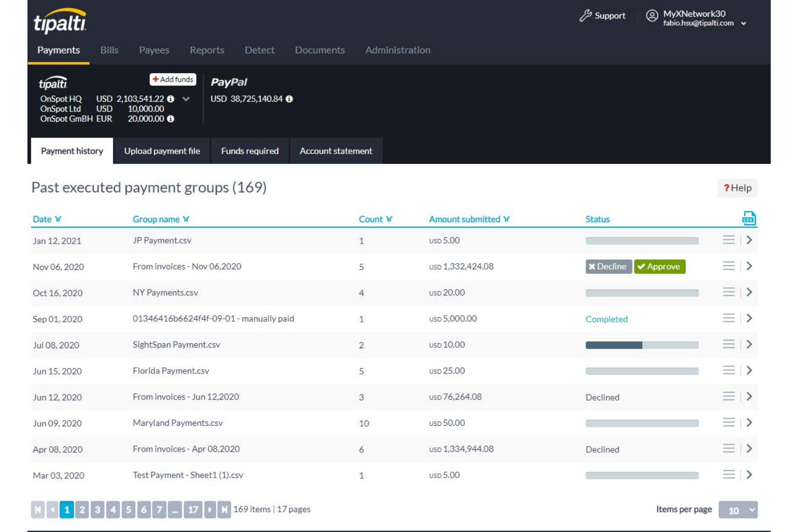Click the Tipalti logo in header

[x=59, y=21]
